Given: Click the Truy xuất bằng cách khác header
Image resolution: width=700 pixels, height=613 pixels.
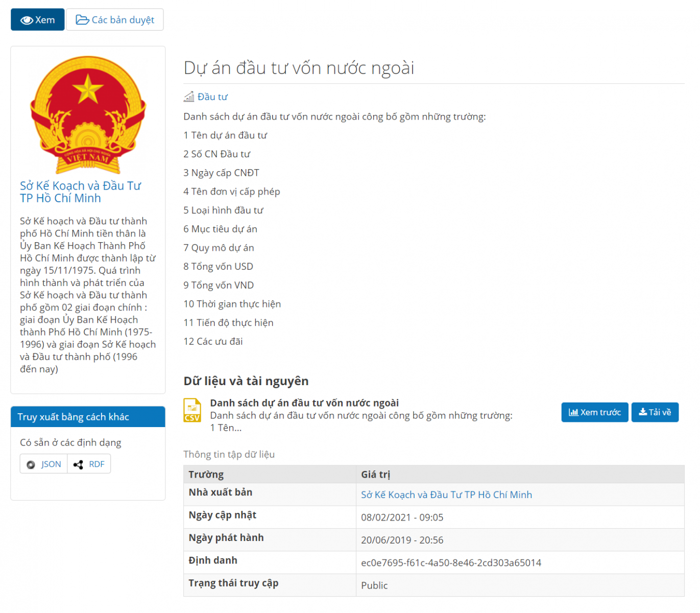Looking at the screenshot, I should 74,417.
